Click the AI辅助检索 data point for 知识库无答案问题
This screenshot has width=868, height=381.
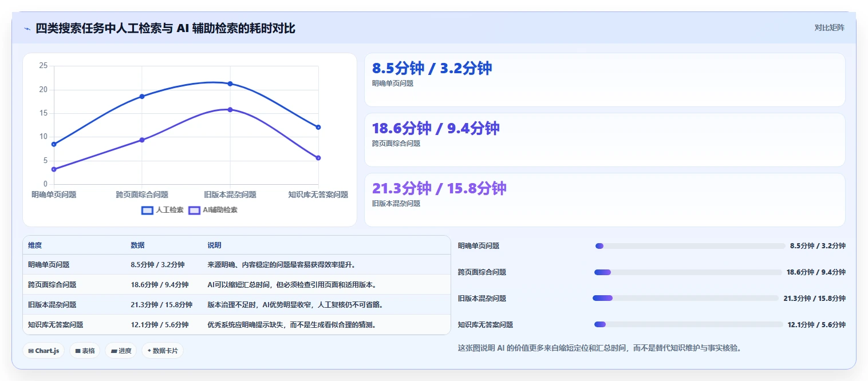click(318, 158)
